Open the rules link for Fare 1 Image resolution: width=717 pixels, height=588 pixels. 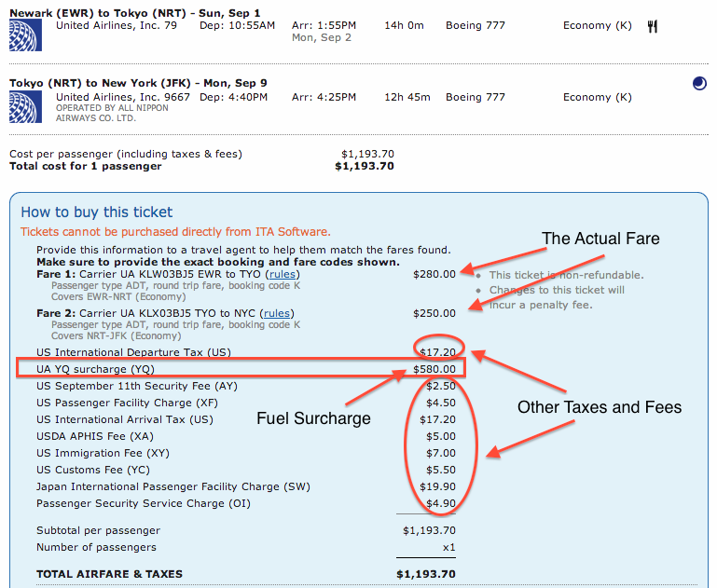click(x=283, y=274)
